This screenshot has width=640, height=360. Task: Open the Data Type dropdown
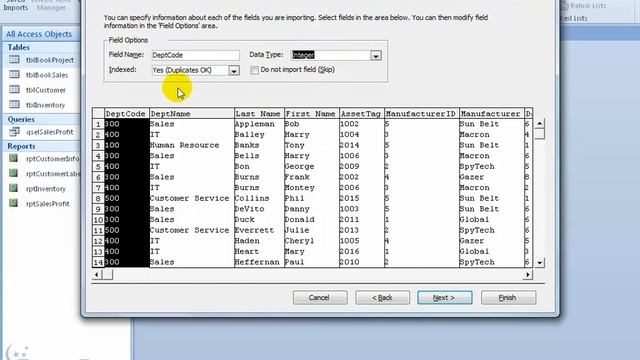(x=376, y=56)
